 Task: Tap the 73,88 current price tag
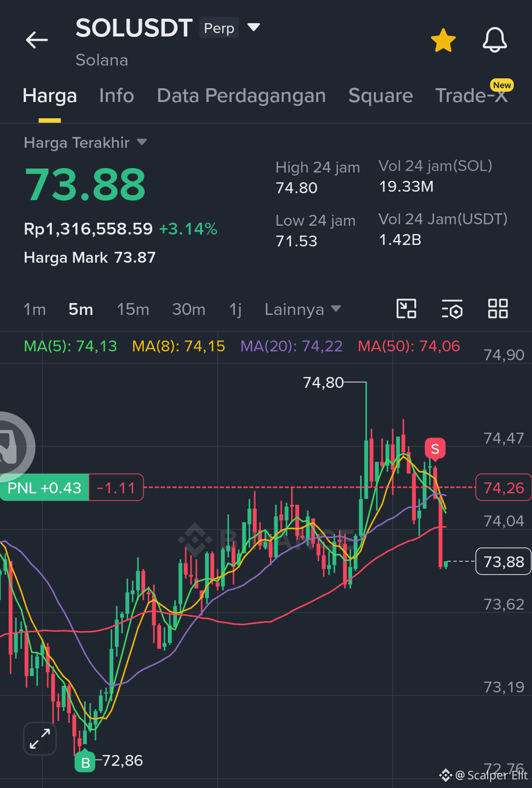503,562
